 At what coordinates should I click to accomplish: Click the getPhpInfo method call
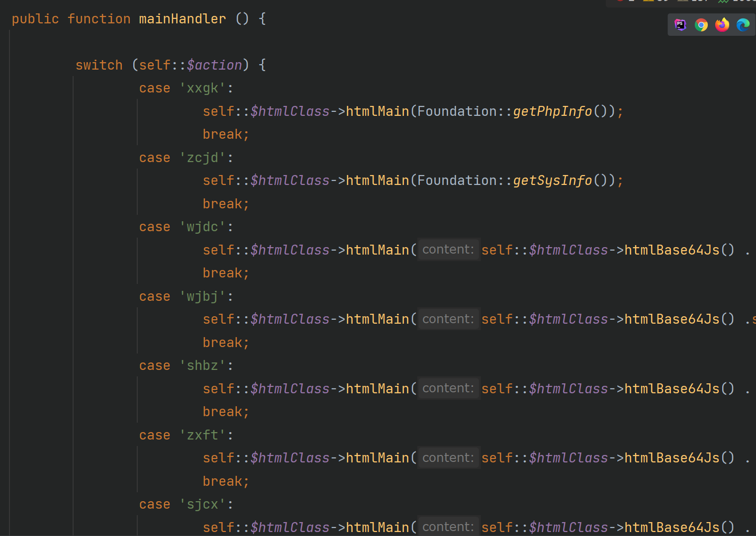point(552,111)
